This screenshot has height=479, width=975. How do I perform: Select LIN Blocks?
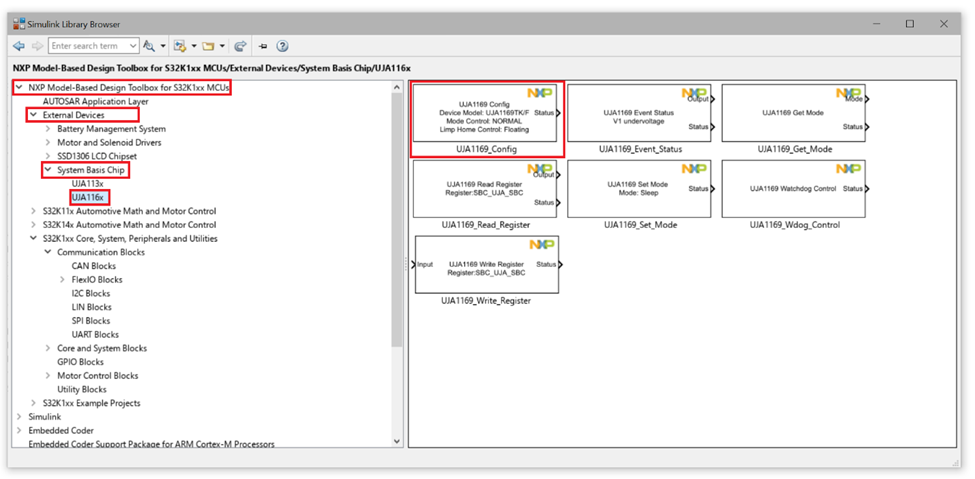pos(91,307)
